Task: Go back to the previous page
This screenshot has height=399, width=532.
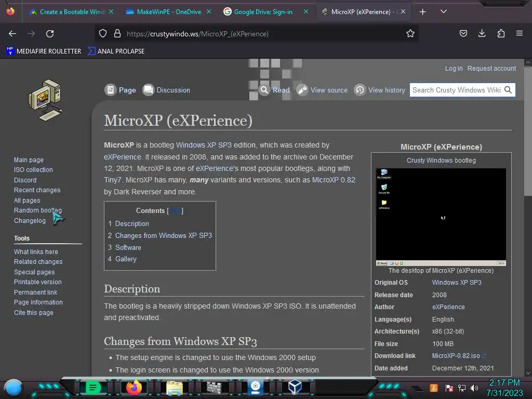Action: [12, 34]
